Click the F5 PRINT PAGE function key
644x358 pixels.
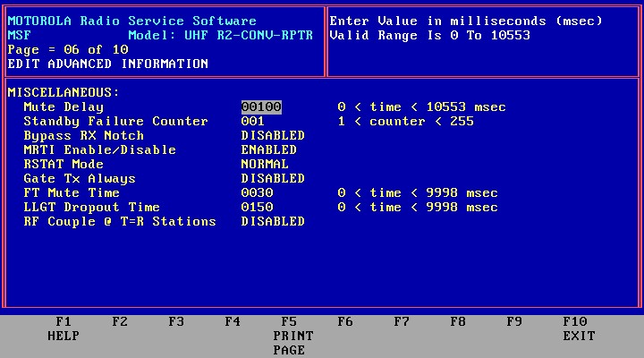pyautogui.click(x=292, y=336)
